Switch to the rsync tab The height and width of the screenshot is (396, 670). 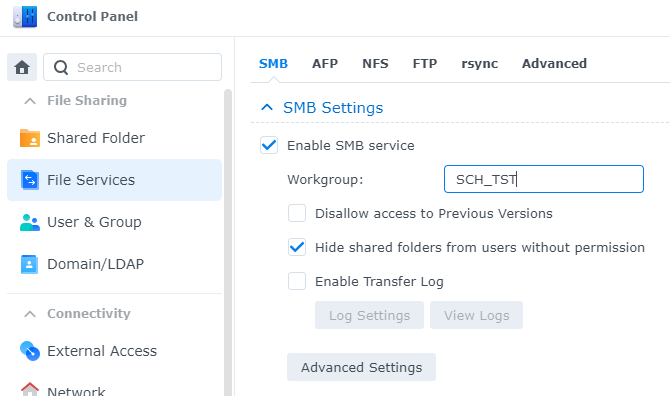pos(479,64)
